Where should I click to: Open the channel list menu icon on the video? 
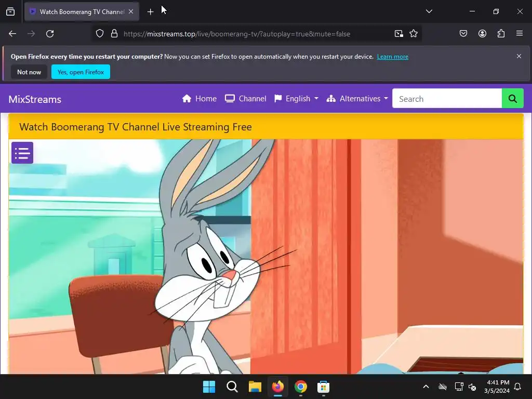point(22,153)
